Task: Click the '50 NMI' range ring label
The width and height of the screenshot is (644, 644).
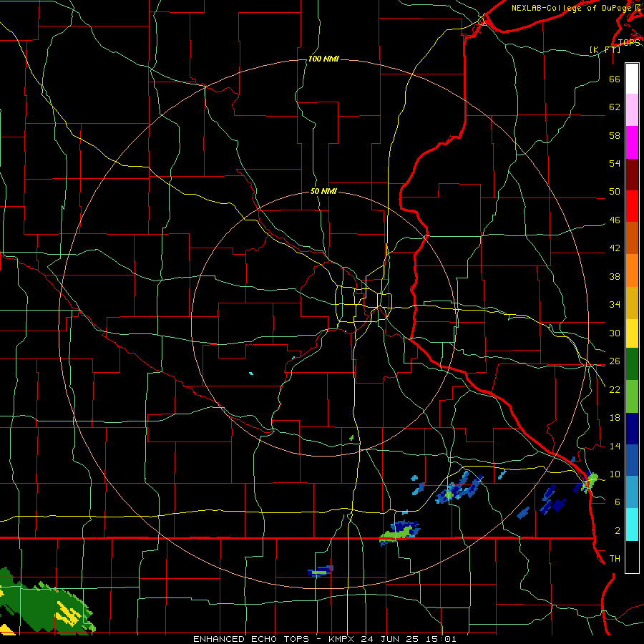Action: 323,191
